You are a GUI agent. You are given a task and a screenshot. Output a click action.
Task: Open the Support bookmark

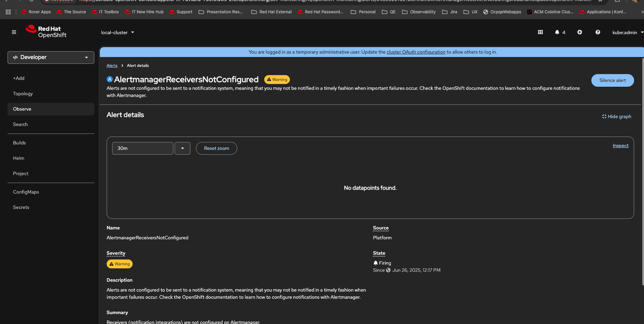click(x=181, y=12)
